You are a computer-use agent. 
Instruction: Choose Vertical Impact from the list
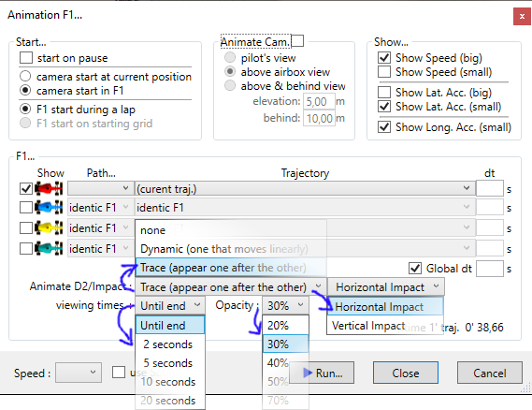coord(368,326)
